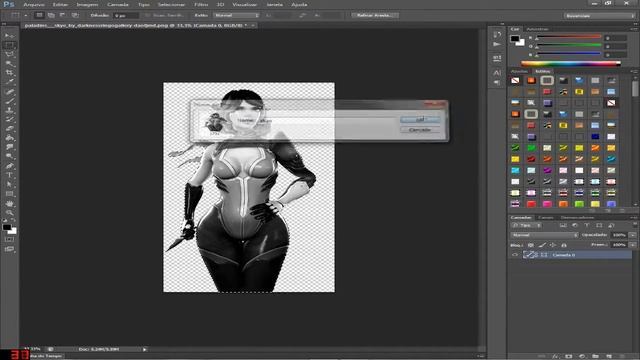
Task: Click the Difusão input field
Action: (126, 16)
